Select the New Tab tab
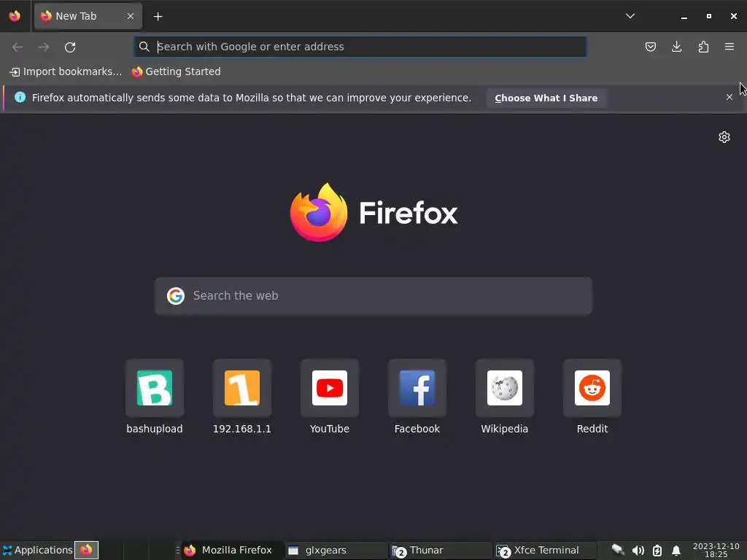Image resolution: width=747 pixels, height=560 pixels. pos(88,16)
